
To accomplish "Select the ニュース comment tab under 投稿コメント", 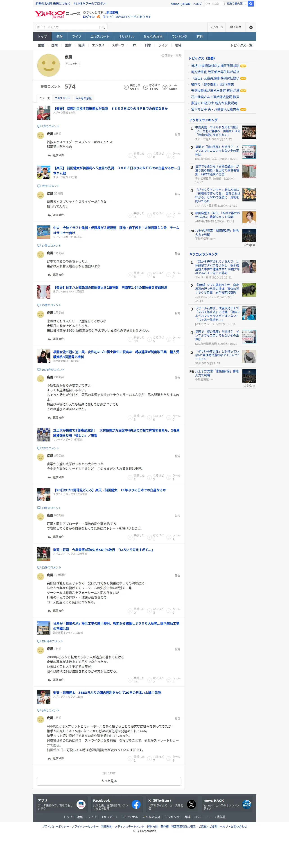I will click(44, 98).
